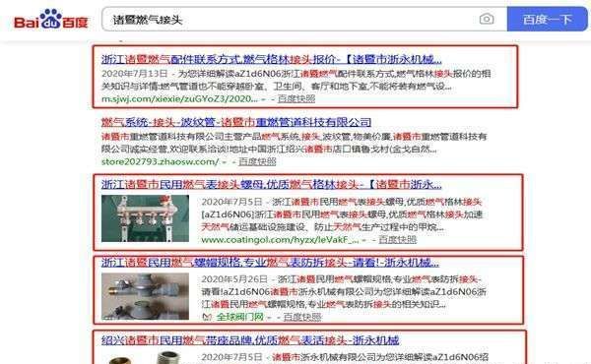Screen dimensions: 591x364
Task: Click the icon before 全球阀门网
Action: pos(207,317)
